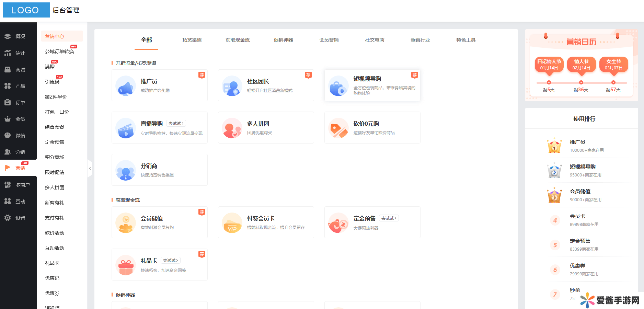Viewport: 644px width, 309px height.
Task: Click the 概况 overview icon in sidebar
Action: (8, 36)
